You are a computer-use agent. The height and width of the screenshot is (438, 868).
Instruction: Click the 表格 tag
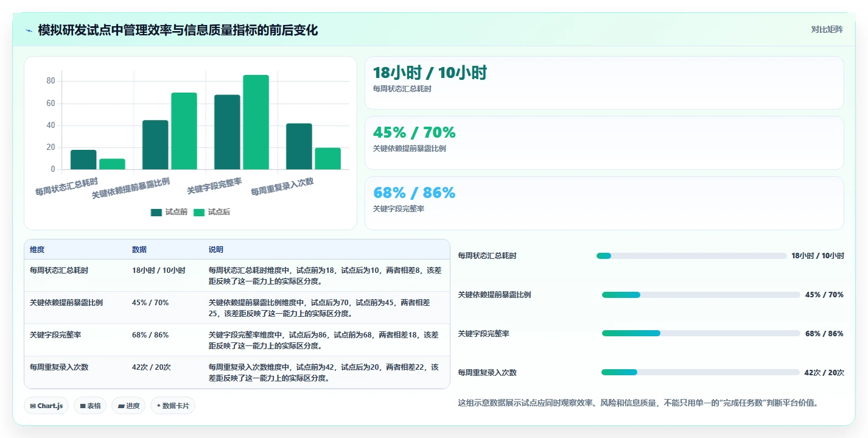coord(90,406)
